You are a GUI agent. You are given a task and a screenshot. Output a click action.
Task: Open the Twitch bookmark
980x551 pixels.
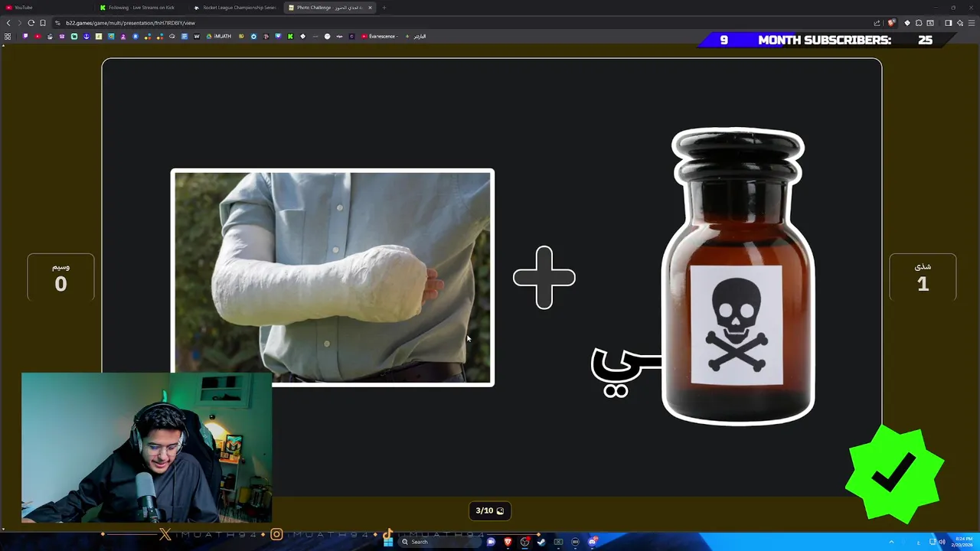coord(25,36)
